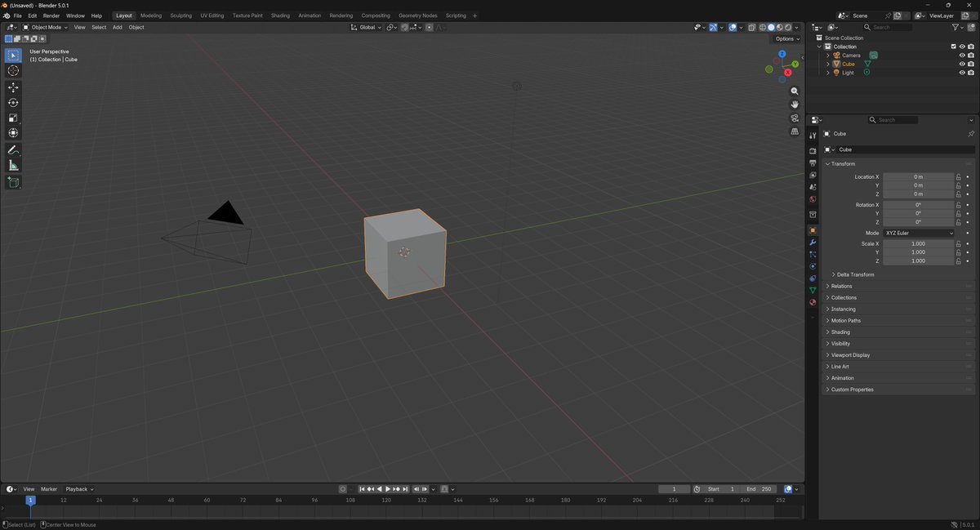Open the timeline Marker menu
Image resolution: width=980 pixels, height=530 pixels.
(49, 489)
